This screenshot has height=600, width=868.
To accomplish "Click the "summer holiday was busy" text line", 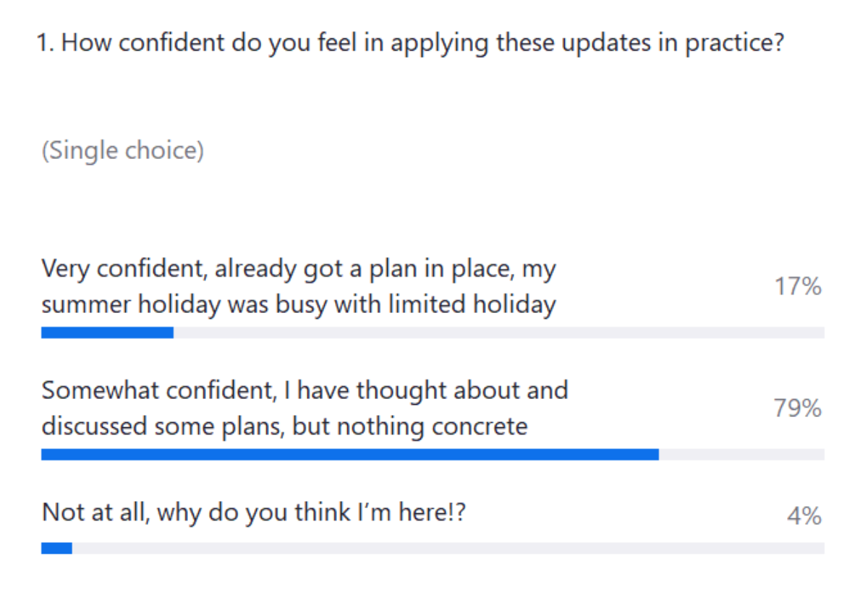I will click(x=299, y=304).
